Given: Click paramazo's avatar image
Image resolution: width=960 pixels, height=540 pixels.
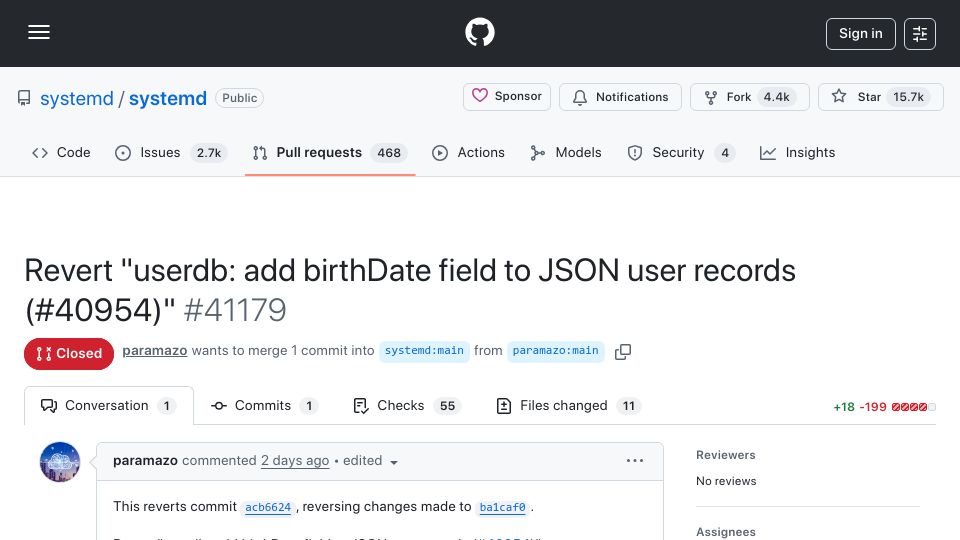Looking at the screenshot, I should click(x=60, y=462).
